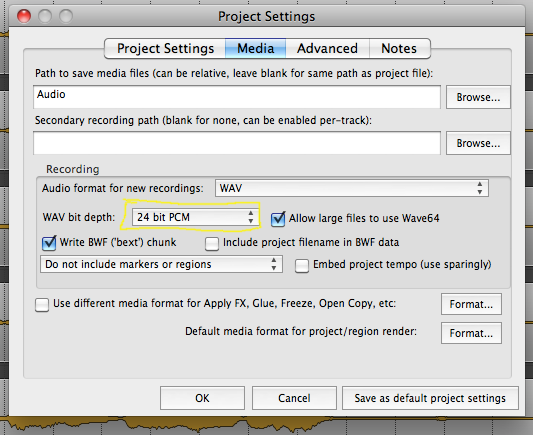Screen dimensions: 533x435
Task: Open Format for Apply FX media
Action: 471,304
